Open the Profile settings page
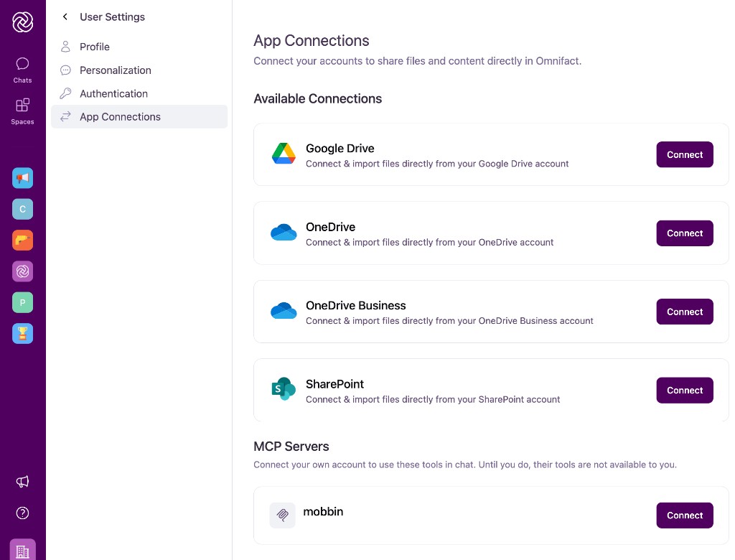 139,47
